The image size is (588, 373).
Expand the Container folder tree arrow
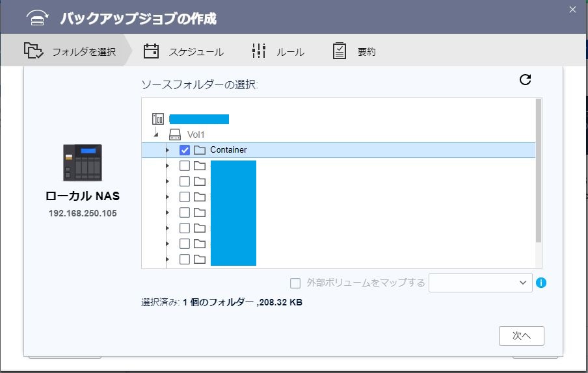168,150
